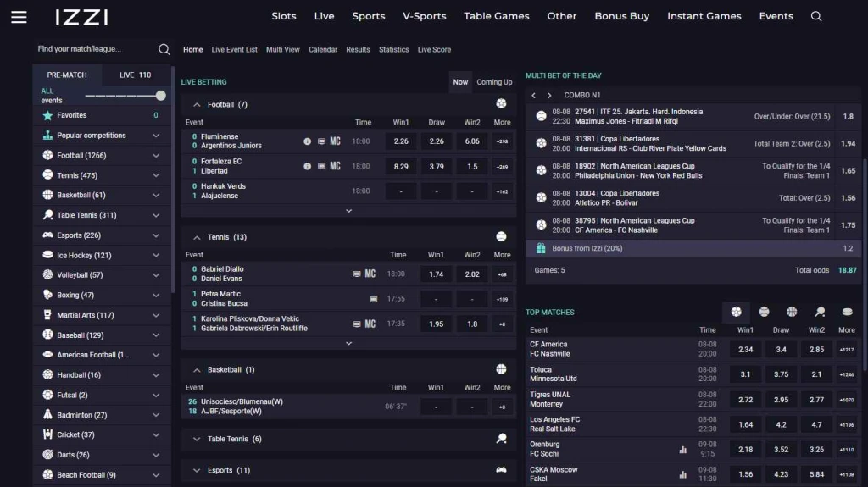Click the info icon on Fluminense match

tap(308, 141)
